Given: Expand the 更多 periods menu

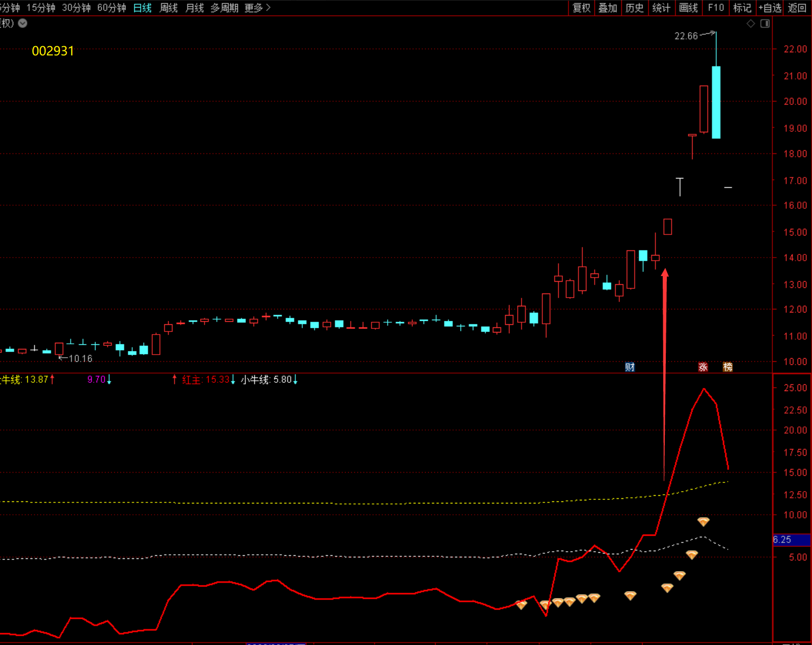Looking at the screenshot, I should click(x=258, y=8).
